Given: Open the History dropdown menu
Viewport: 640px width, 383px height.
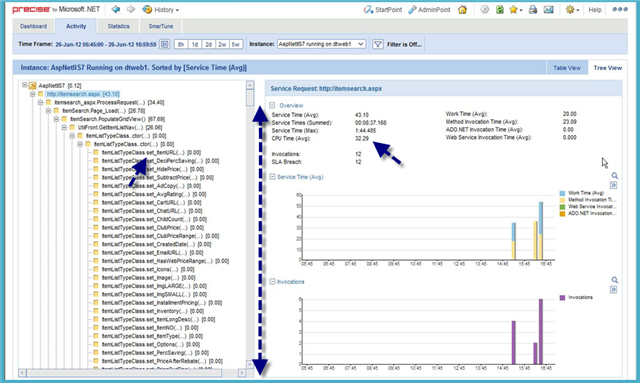Looking at the screenshot, I should [x=160, y=9].
